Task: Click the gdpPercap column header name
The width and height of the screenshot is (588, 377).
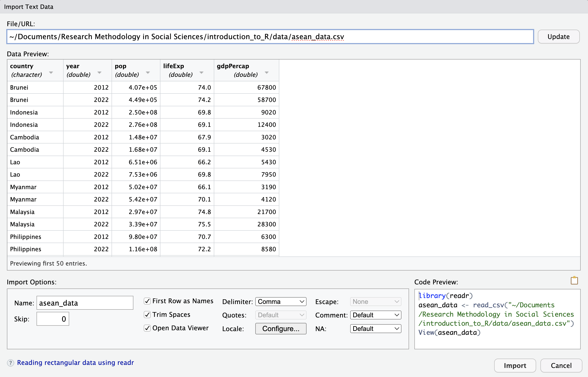Action: click(x=233, y=66)
